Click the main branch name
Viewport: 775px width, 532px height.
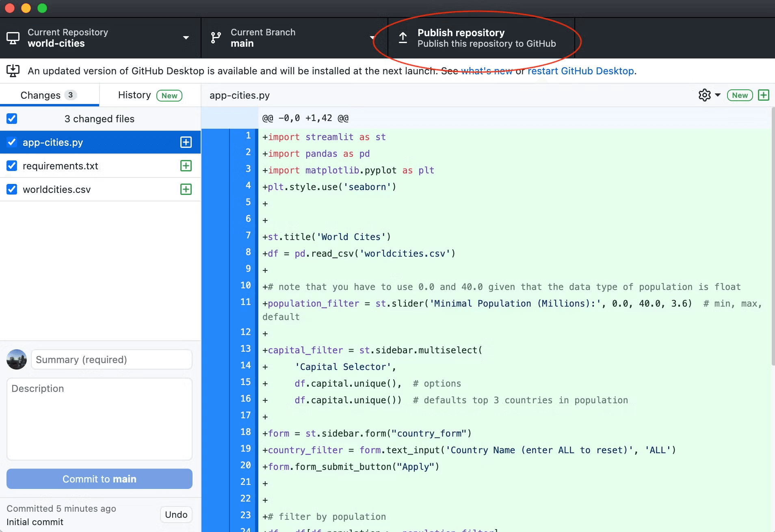tap(242, 43)
